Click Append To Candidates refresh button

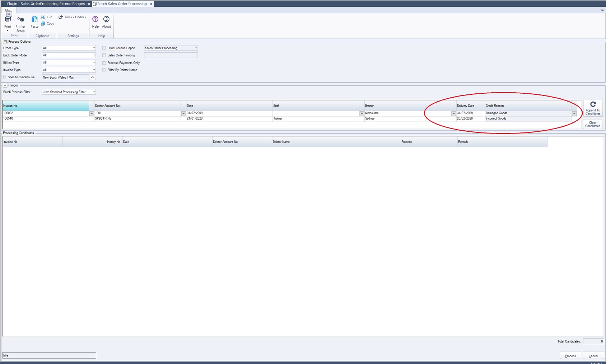click(x=593, y=108)
